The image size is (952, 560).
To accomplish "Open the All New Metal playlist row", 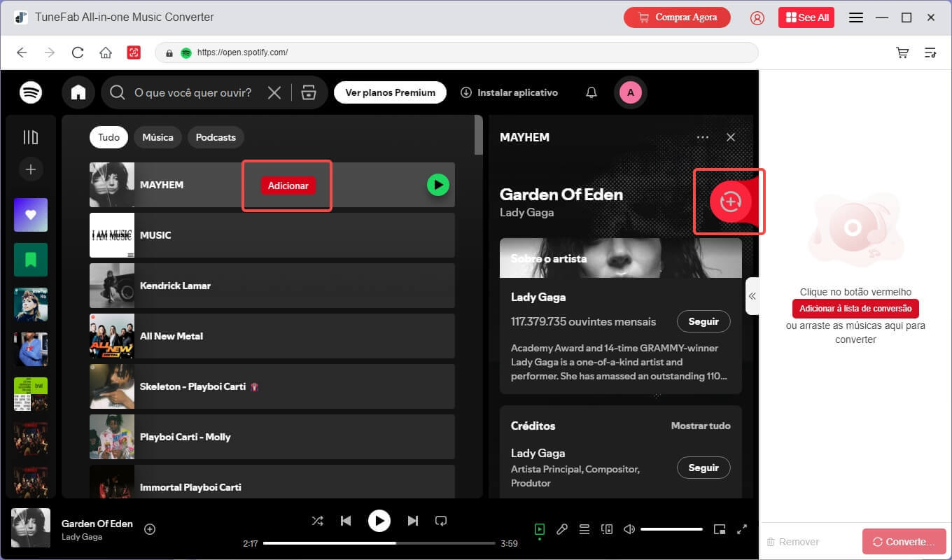I will click(x=272, y=336).
